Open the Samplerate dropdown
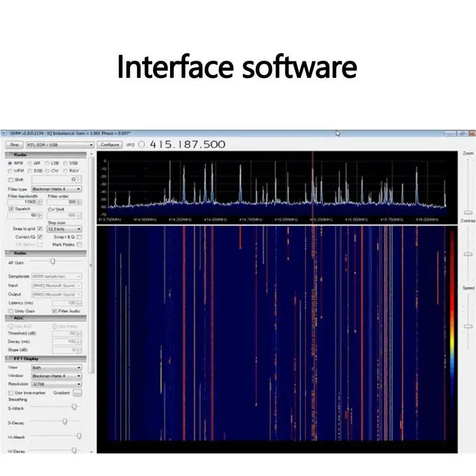 tap(57, 276)
